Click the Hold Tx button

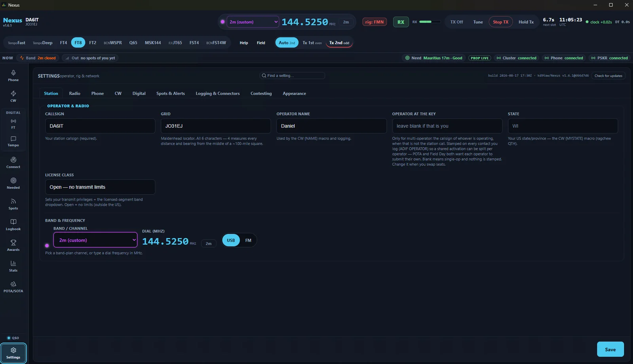click(x=526, y=22)
